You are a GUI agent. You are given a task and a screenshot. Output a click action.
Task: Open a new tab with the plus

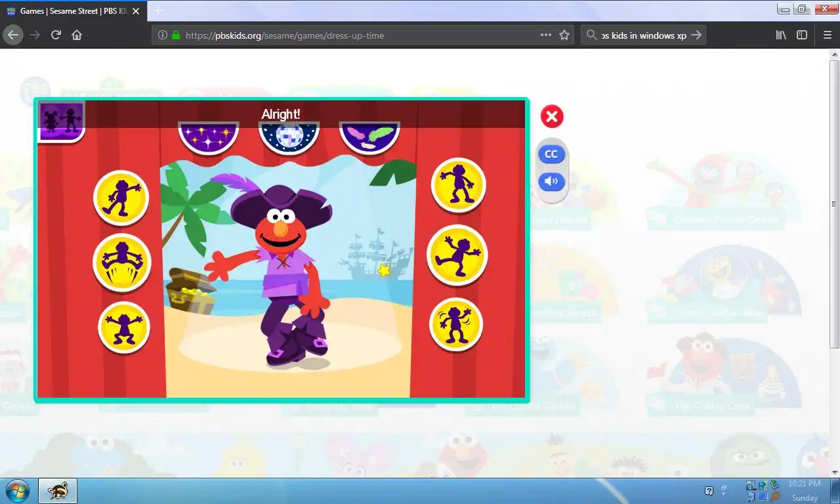tap(157, 10)
